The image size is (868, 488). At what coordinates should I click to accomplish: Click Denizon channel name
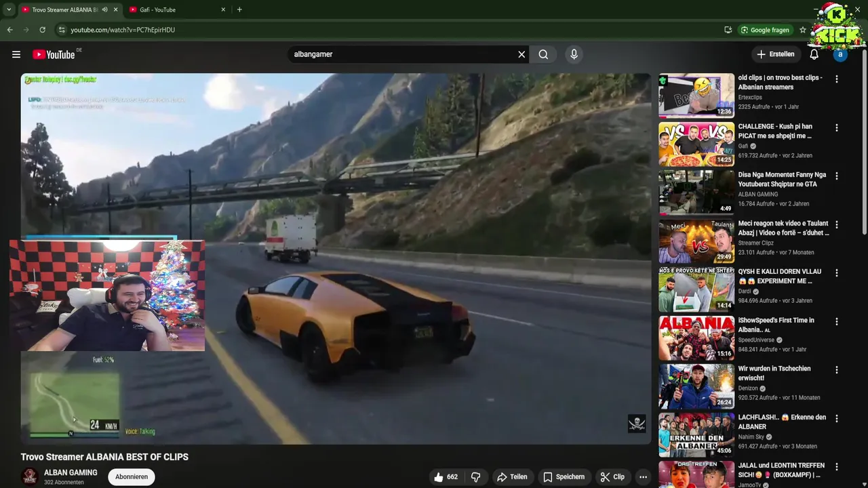(748, 388)
